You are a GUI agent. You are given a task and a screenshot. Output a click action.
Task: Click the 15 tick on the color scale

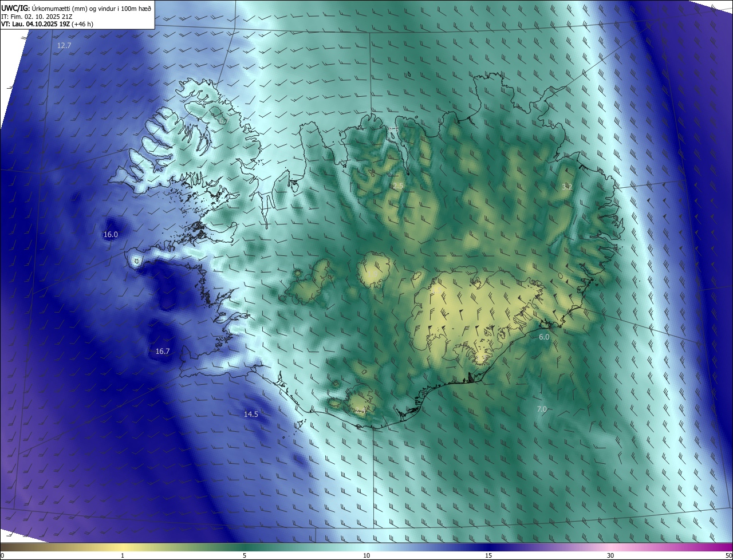488,556
